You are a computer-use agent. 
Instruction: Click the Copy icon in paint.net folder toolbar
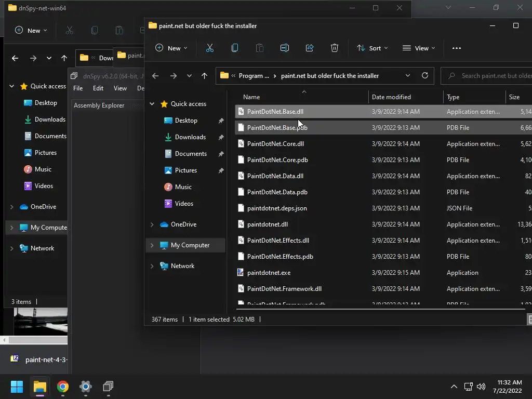234,48
